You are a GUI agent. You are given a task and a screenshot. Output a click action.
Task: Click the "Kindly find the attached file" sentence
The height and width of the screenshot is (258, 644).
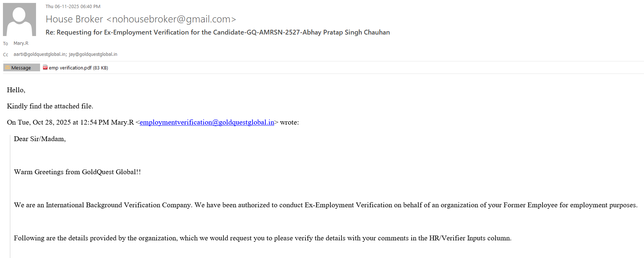click(50, 106)
